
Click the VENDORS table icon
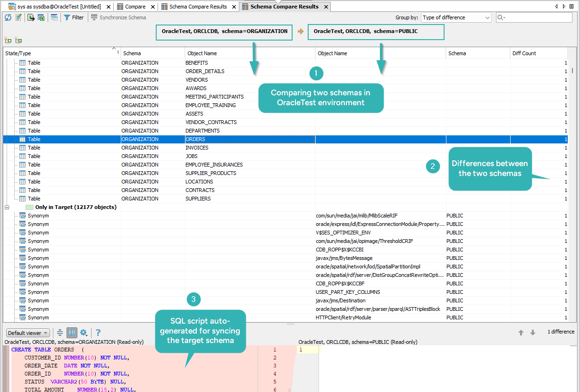point(22,80)
